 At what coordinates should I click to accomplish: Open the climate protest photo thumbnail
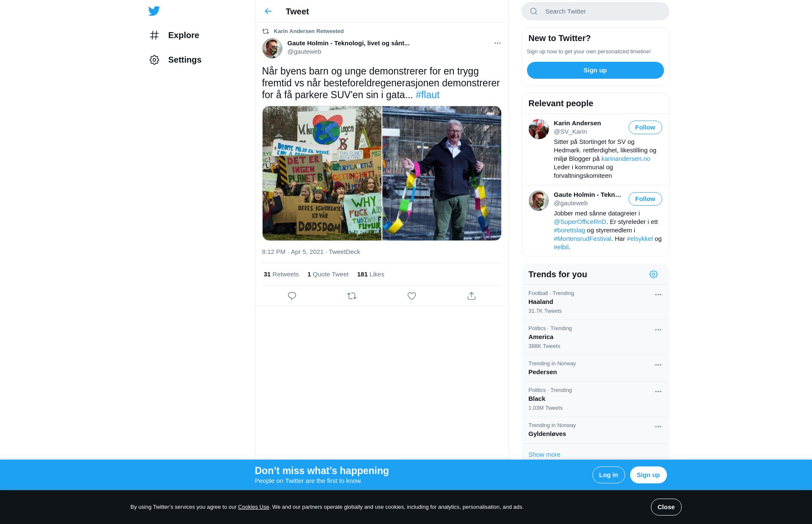(322, 173)
